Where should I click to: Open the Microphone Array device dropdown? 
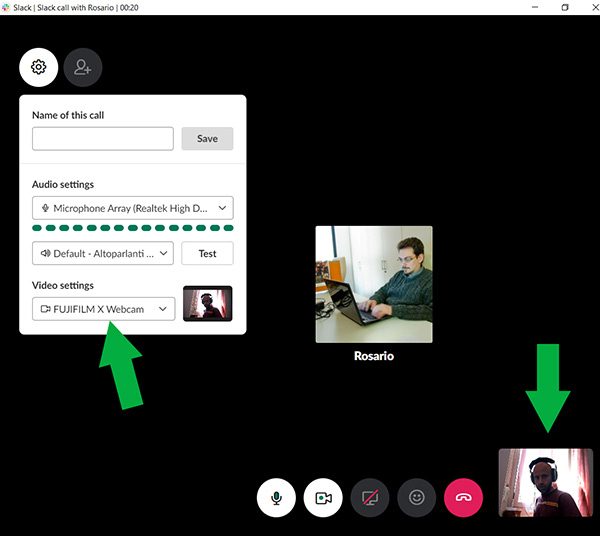[x=133, y=208]
